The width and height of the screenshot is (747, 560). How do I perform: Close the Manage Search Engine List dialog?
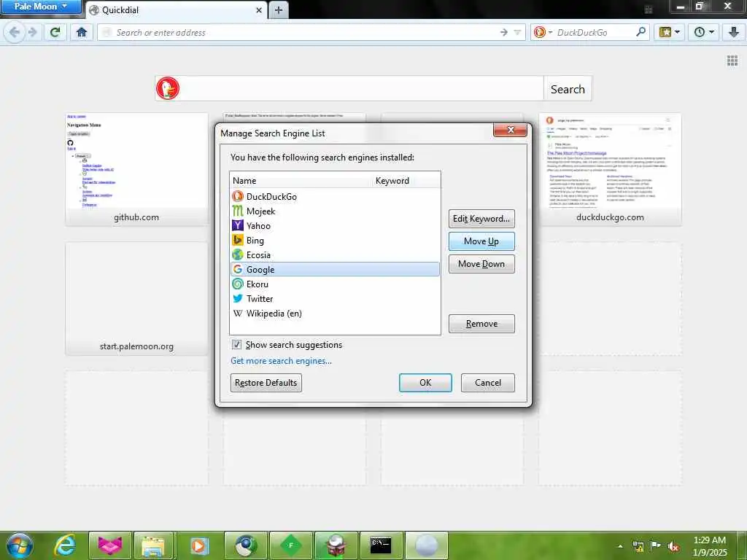click(510, 130)
